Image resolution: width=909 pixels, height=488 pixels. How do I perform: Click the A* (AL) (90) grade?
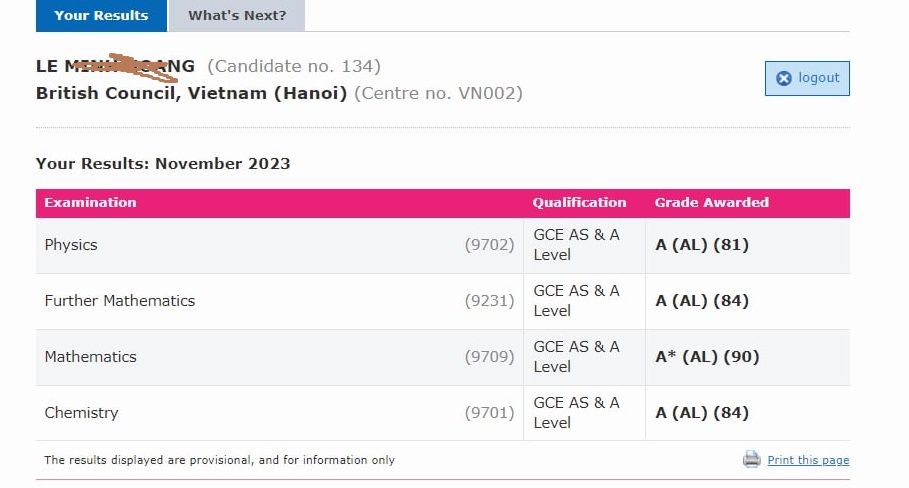pos(707,357)
